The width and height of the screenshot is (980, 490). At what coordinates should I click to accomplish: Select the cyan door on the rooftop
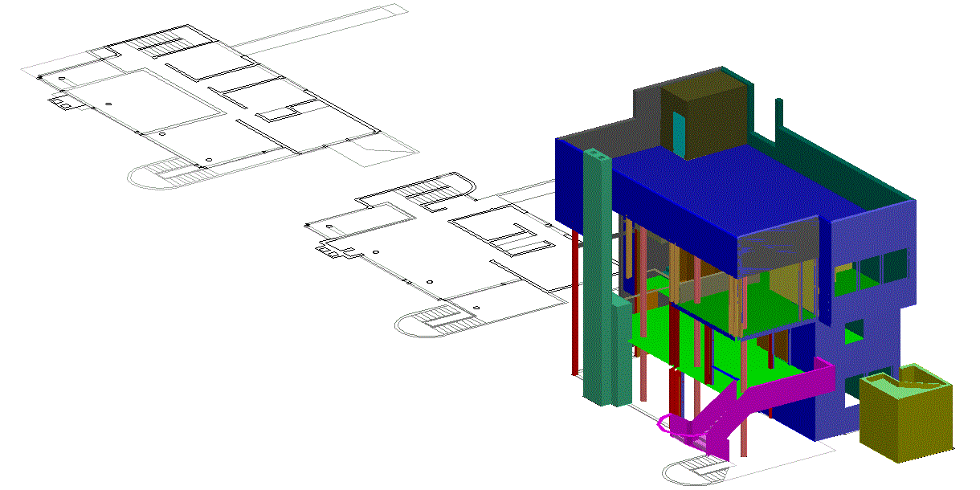point(680,134)
